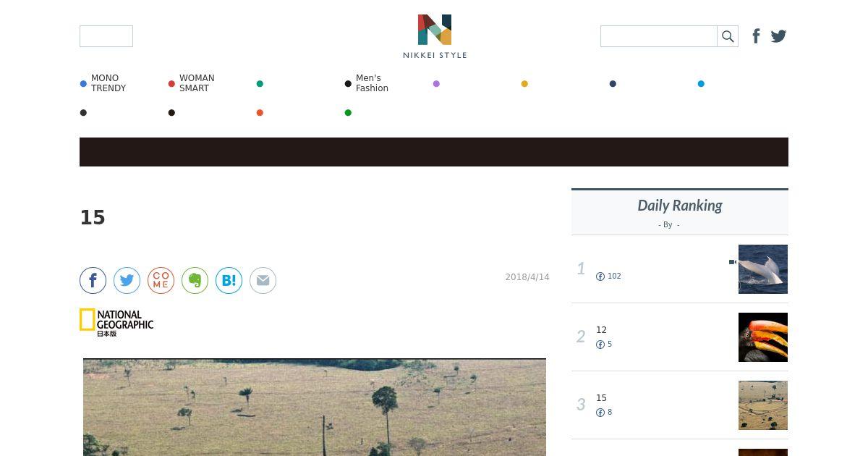Click the article headline starting 15

coord(93,218)
